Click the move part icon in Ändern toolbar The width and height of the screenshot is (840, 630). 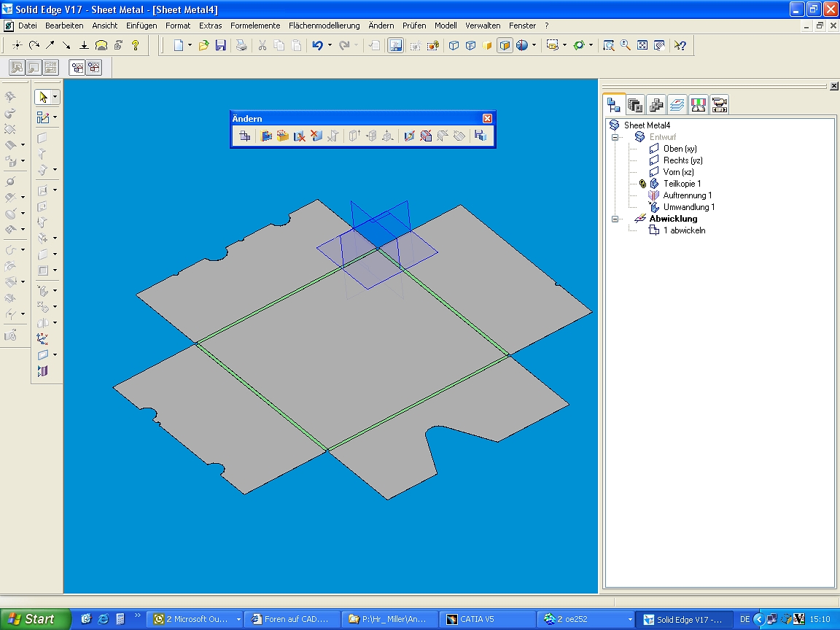[x=245, y=136]
